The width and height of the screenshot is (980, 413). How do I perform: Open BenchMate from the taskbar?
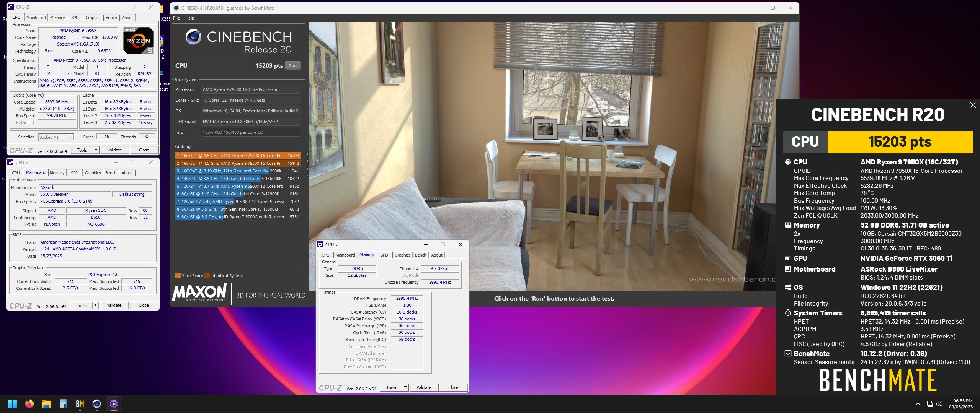[80, 404]
